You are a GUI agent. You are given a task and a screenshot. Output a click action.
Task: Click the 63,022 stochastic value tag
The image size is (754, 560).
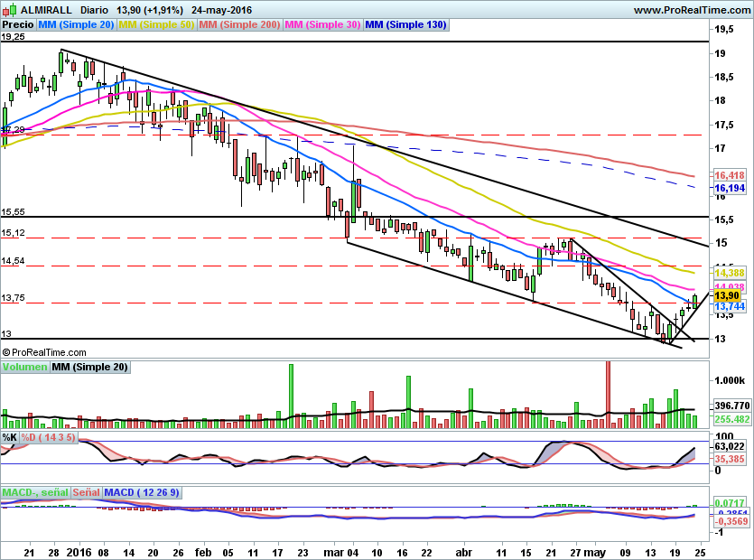(730, 446)
